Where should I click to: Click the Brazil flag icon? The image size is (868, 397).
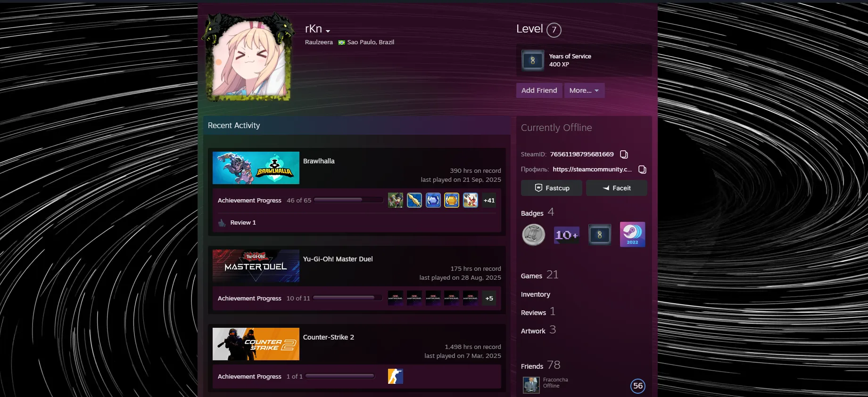342,42
